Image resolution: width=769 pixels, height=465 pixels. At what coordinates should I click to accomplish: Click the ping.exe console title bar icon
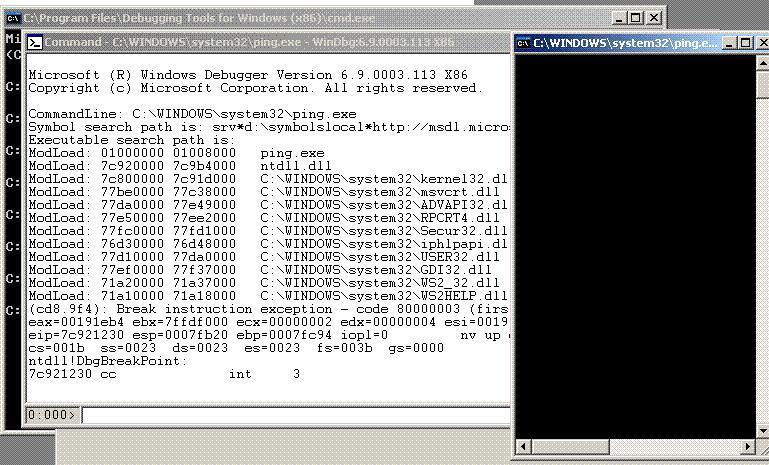(523, 43)
